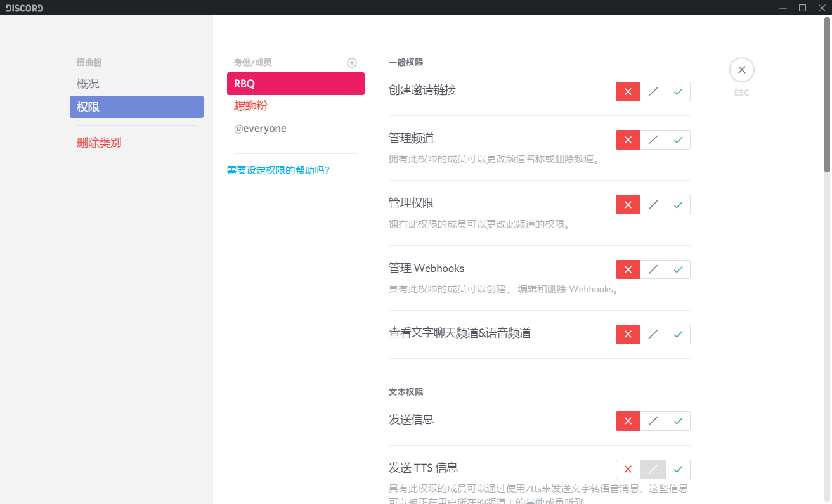This screenshot has width=832, height=504.
Task: Click description 拥有此权限的成员可以更改频道名称或删除频道
Action: 494,159
